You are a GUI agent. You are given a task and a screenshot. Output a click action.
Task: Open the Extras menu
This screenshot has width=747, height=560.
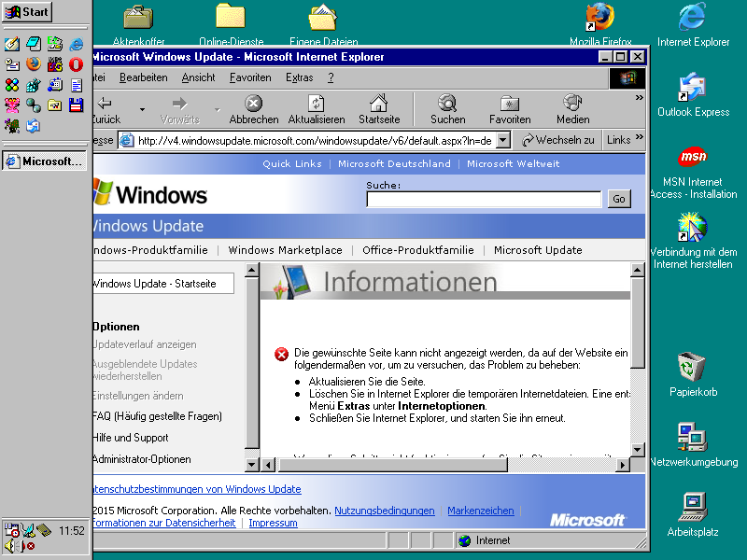click(299, 77)
